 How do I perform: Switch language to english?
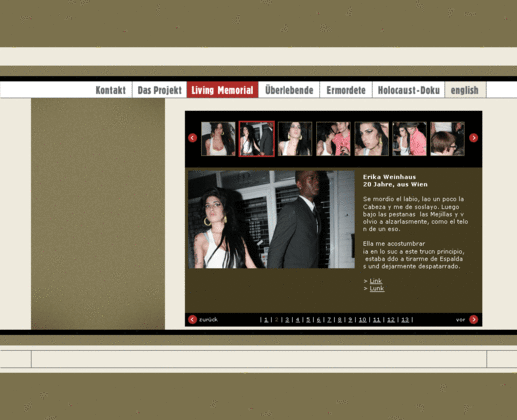[465, 90]
